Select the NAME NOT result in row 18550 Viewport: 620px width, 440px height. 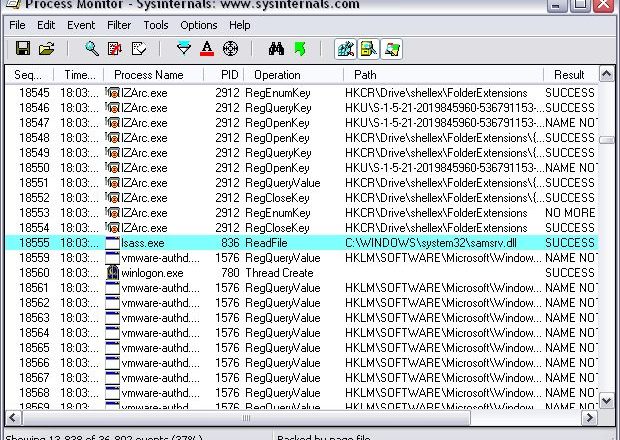pyautogui.click(x=571, y=168)
